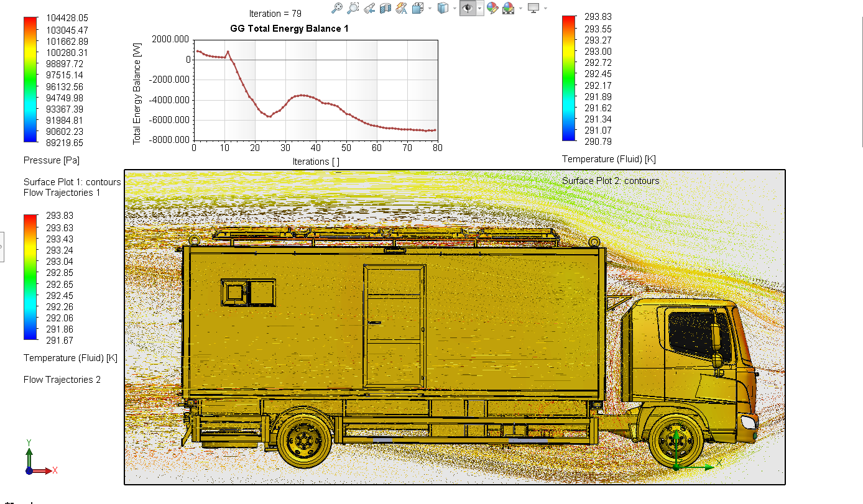Return to the Previous View

(369, 8)
